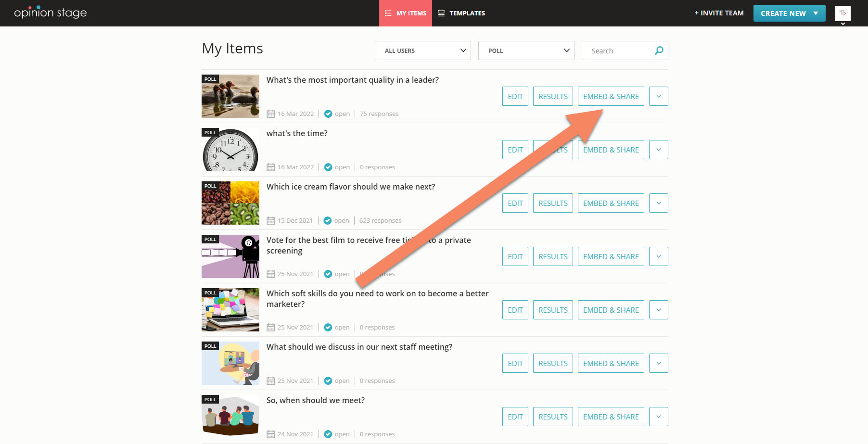
Task: Open the Create New dropdown
Action: (789, 13)
